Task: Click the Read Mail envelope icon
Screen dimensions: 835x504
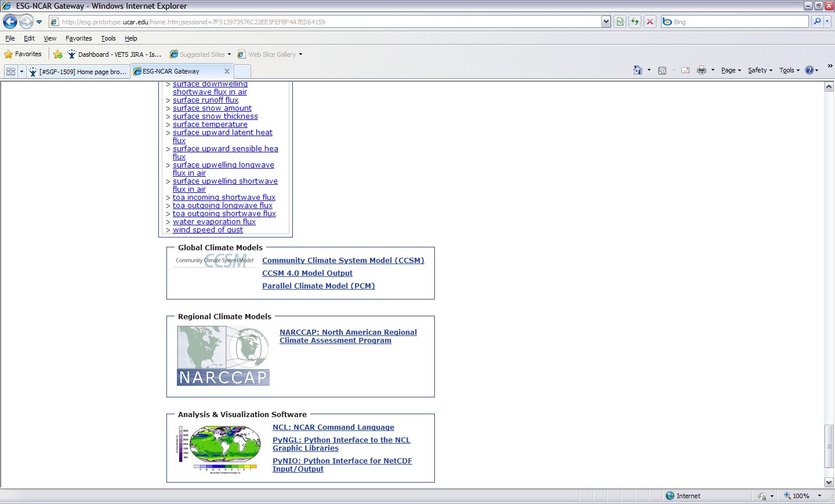Action: coord(685,70)
